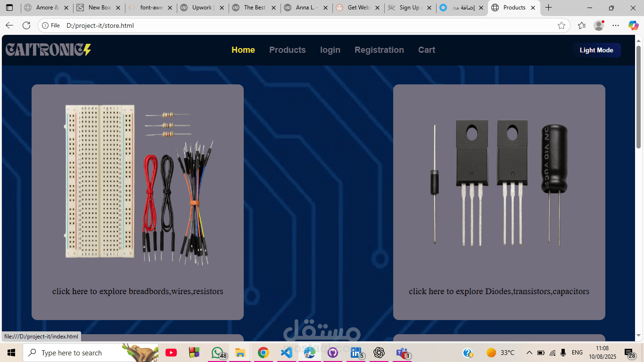Open File Explorer from the taskbar

[240, 353]
